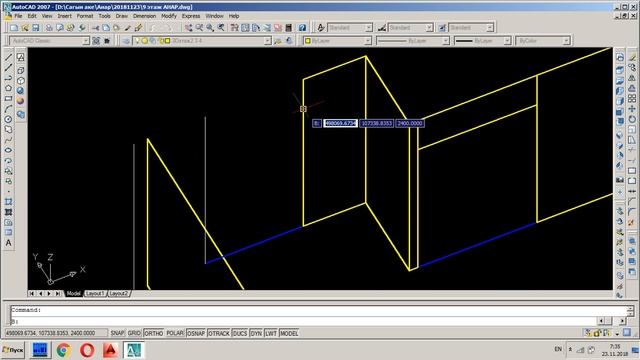Select the Spline draw tool

point(8,140)
